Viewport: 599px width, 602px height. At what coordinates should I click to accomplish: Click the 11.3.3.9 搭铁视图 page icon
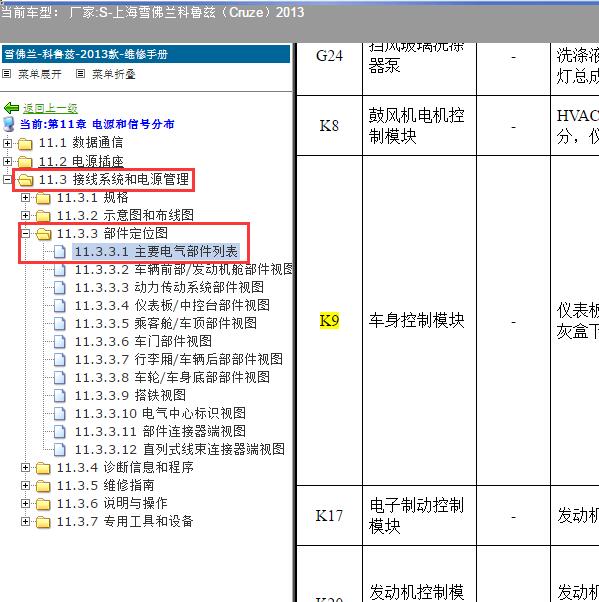pyautogui.click(x=60, y=396)
